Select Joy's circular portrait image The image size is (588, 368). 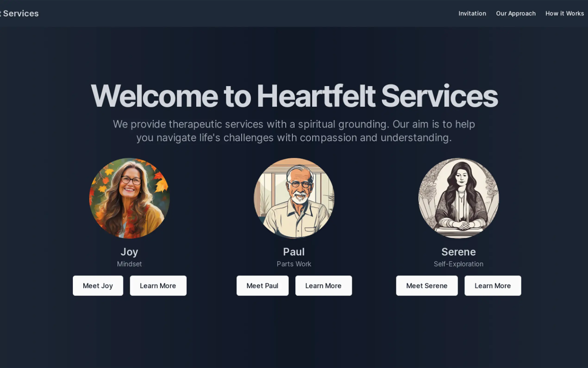(x=129, y=198)
